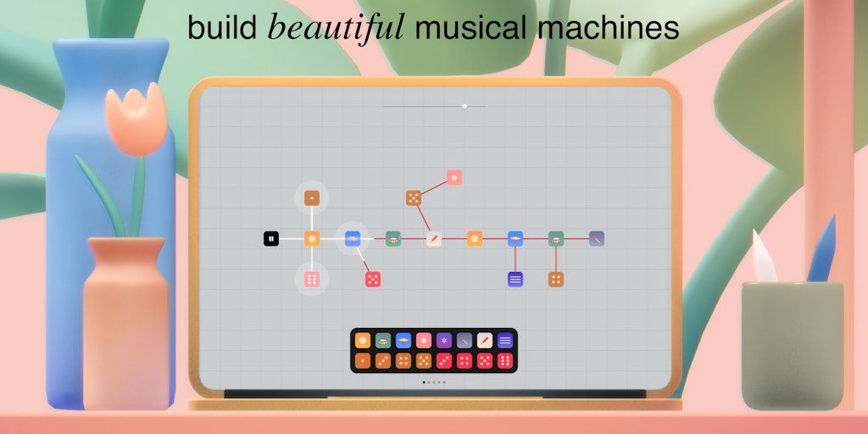Select the highlighted blue cymbal node on canvas
Viewport: 868px width, 434px height.
coord(353,238)
